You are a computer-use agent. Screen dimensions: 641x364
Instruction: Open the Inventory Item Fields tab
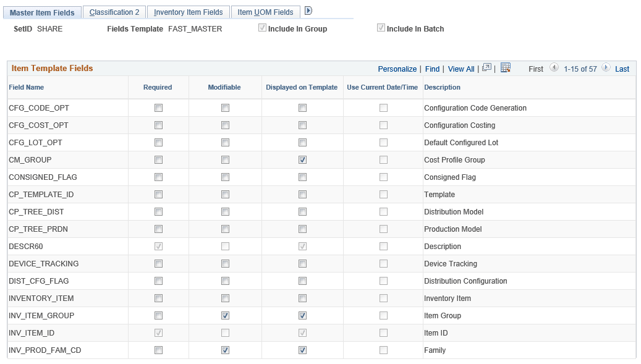pos(188,11)
